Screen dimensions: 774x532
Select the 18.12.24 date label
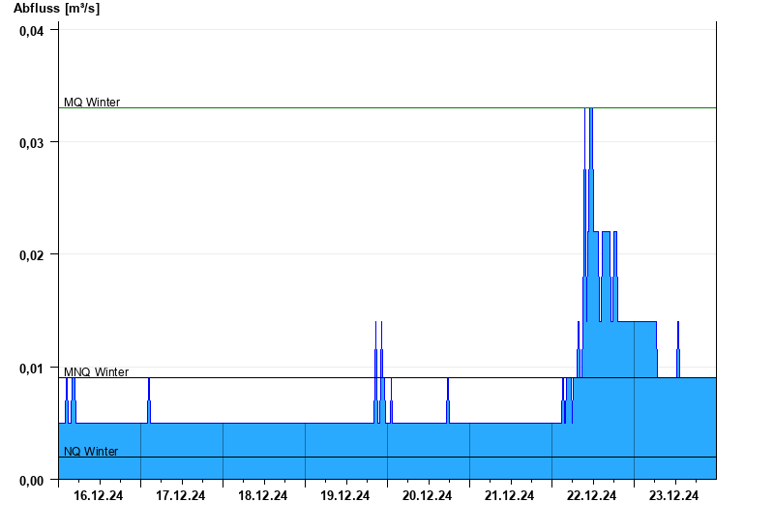262,495
